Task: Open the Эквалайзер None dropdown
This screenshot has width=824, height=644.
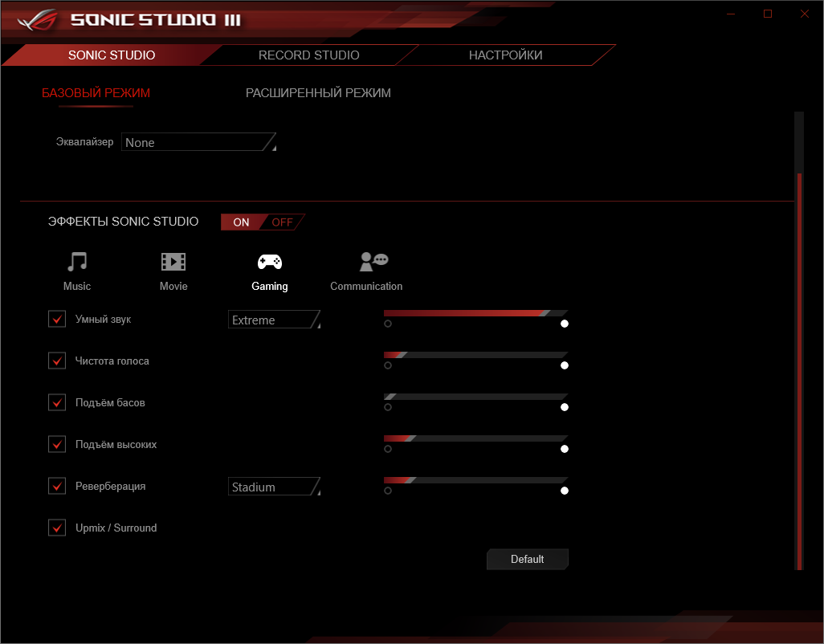Action: pos(198,142)
